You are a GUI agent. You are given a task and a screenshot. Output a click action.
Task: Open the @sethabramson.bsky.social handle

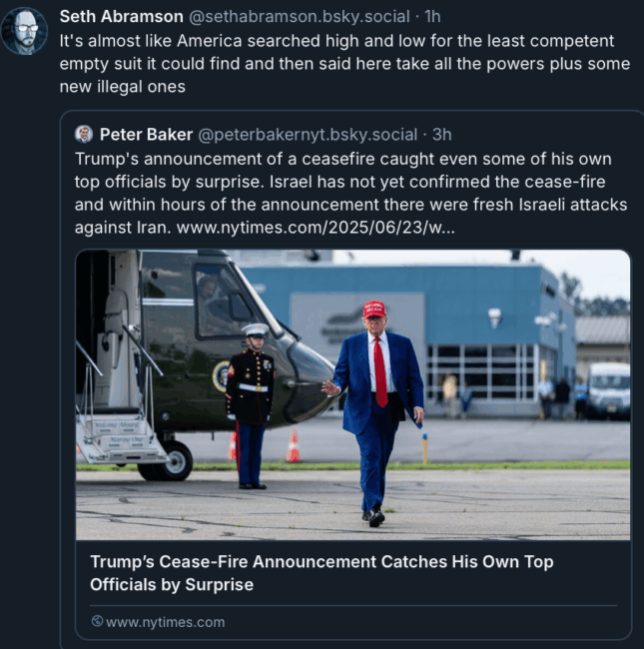coord(300,17)
